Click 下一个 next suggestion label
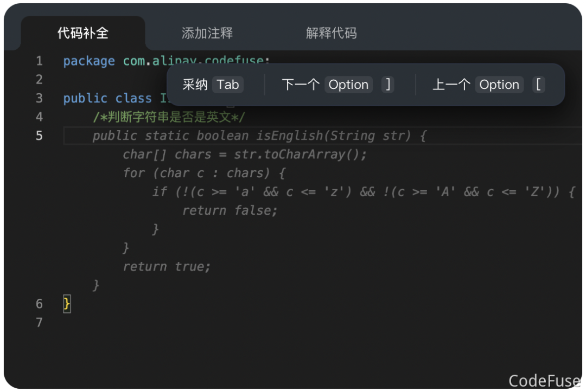 pyautogui.click(x=300, y=85)
